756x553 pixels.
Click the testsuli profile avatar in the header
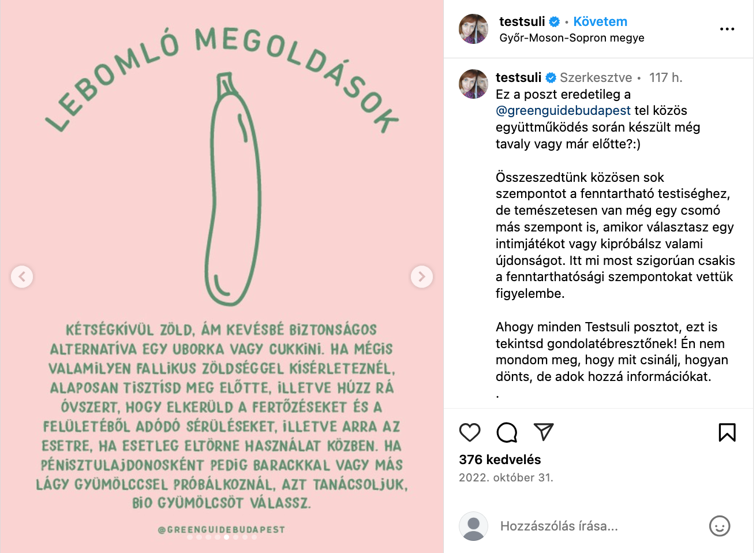click(473, 29)
